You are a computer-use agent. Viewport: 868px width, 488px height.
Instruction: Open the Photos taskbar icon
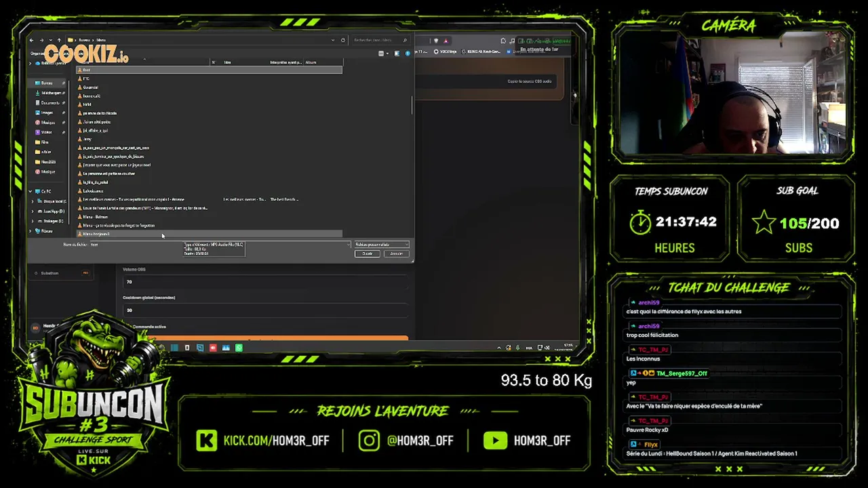click(226, 348)
